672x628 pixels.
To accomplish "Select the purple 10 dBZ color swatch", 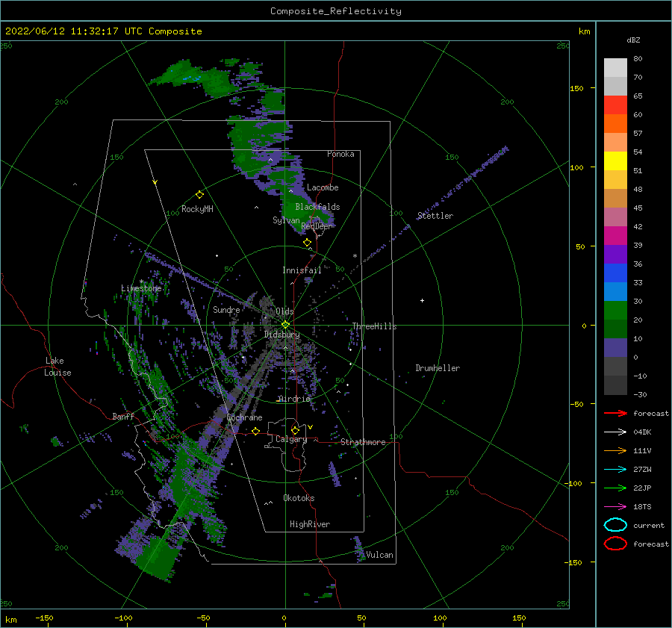I will [615, 348].
